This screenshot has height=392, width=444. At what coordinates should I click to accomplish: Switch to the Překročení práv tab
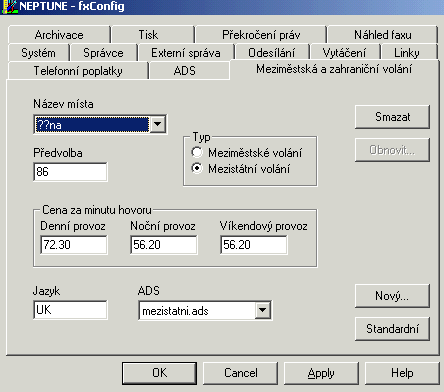pyautogui.click(x=261, y=35)
